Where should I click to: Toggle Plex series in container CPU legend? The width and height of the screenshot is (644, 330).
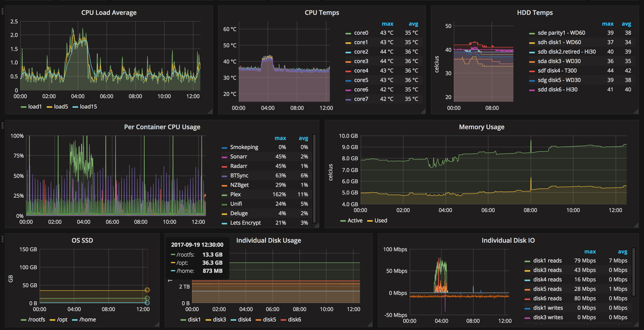click(x=235, y=194)
